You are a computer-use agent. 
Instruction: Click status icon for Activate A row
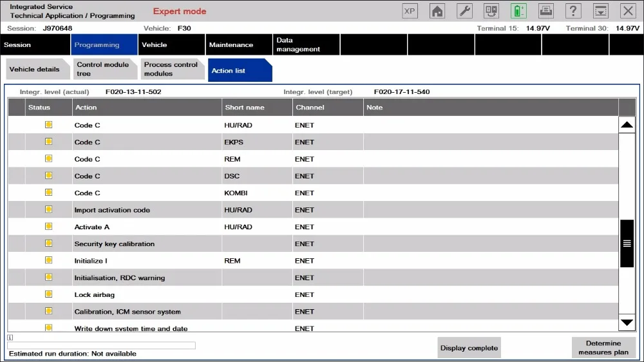pos(48,226)
